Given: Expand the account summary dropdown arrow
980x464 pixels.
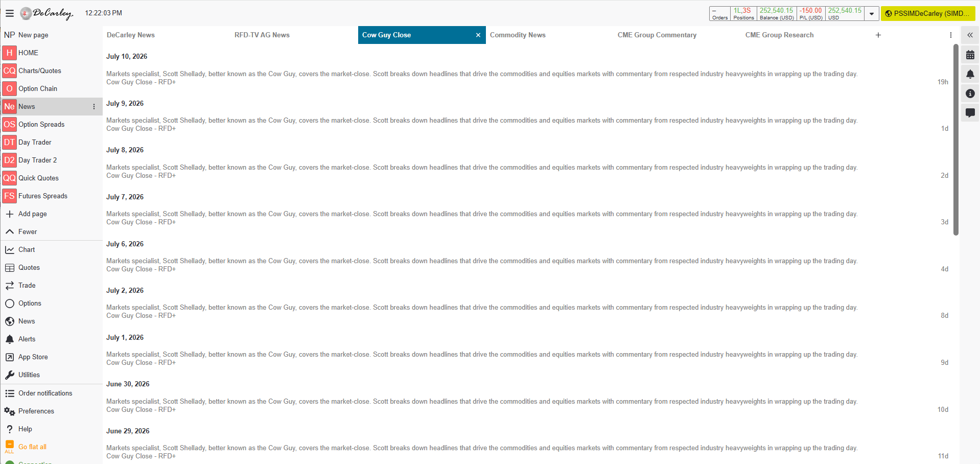Looking at the screenshot, I should pos(872,14).
